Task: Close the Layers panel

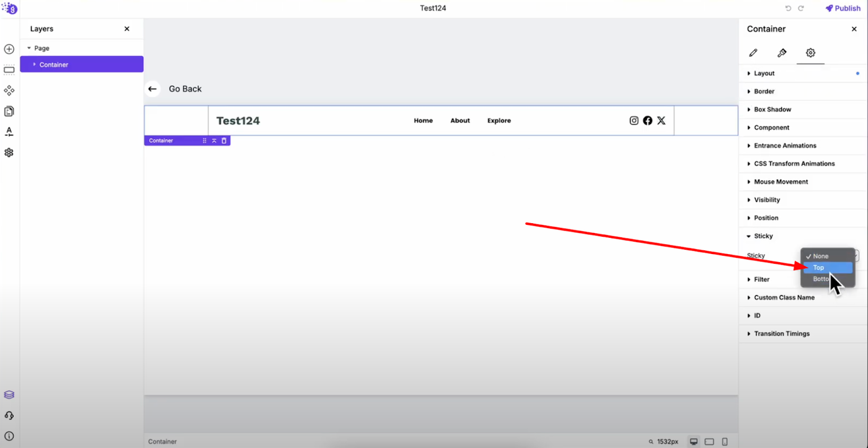Action: [x=127, y=29]
